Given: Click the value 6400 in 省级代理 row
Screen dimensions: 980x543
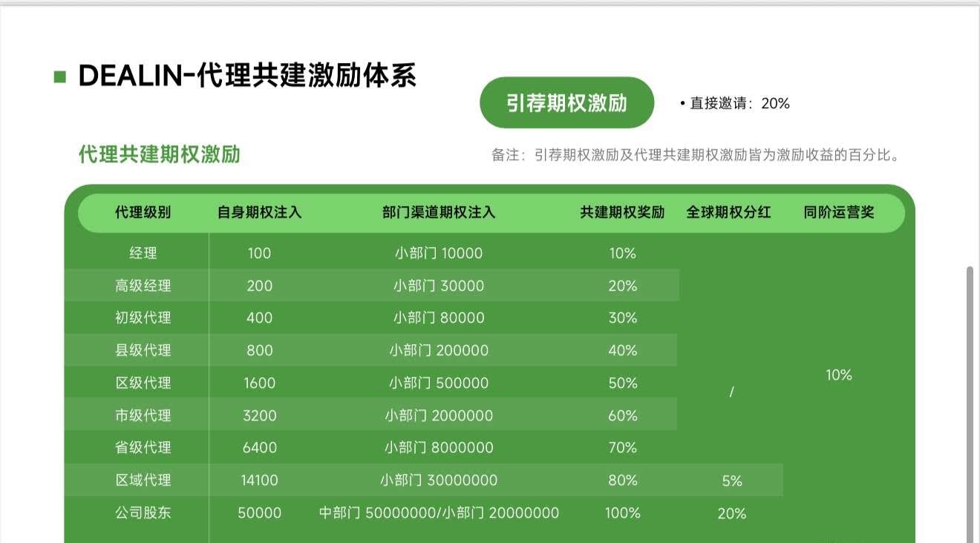Looking at the screenshot, I should [x=260, y=447].
